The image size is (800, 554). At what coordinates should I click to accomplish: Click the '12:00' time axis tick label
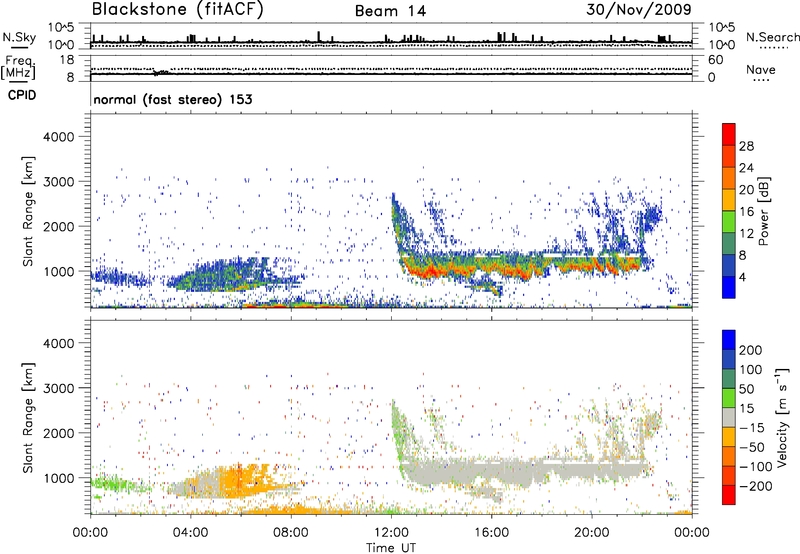[x=391, y=533]
